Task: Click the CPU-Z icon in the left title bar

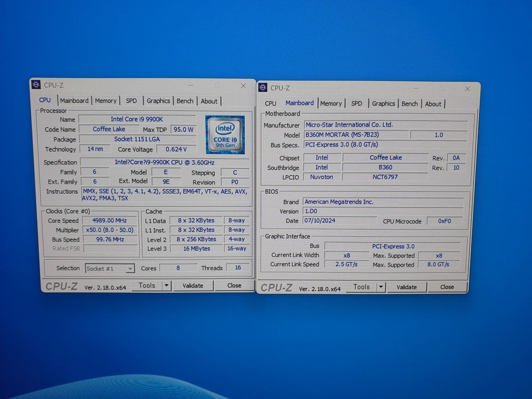Action: (x=36, y=85)
